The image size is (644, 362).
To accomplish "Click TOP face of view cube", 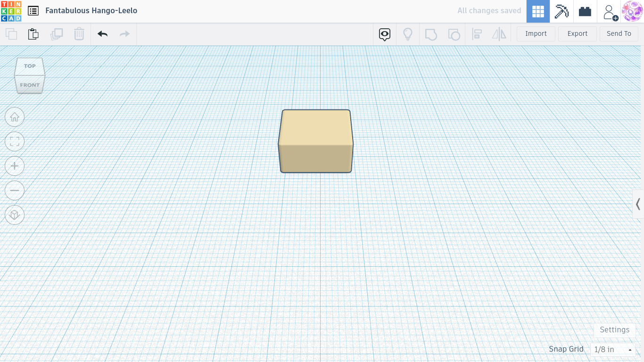I will 30,66.
